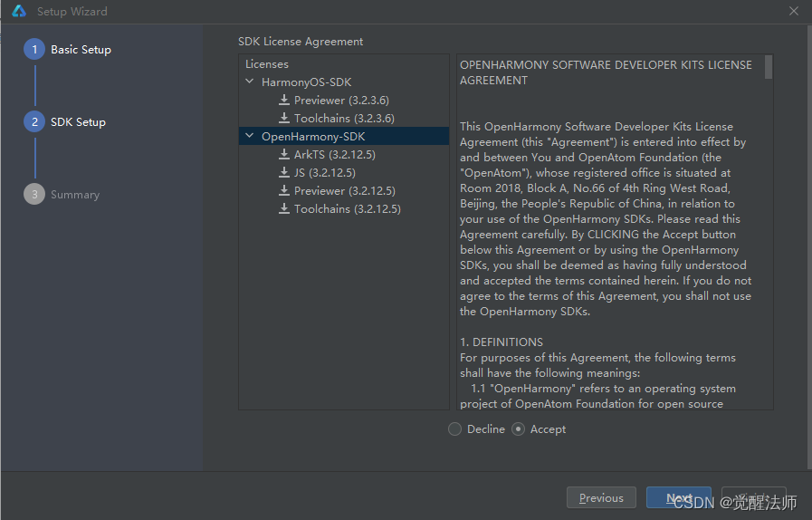Go to the Basic Setup step label
The width and height of the screenshot is (812, 520).
[x=81, y=50]
